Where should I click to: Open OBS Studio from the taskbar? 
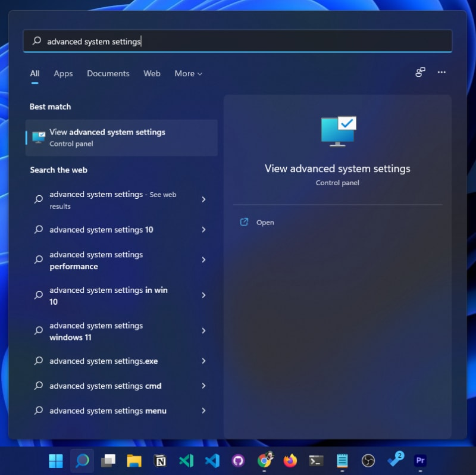coord(368,461)
